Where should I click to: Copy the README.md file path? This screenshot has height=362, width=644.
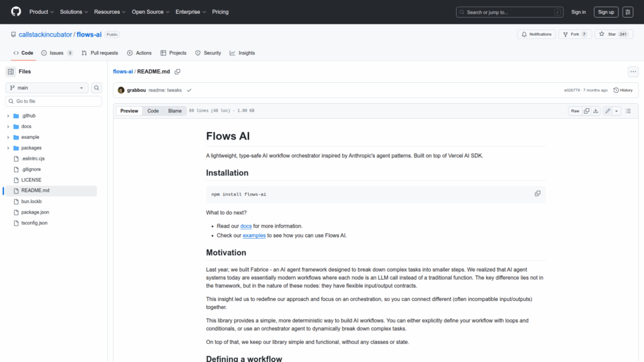tap(177, 72)
